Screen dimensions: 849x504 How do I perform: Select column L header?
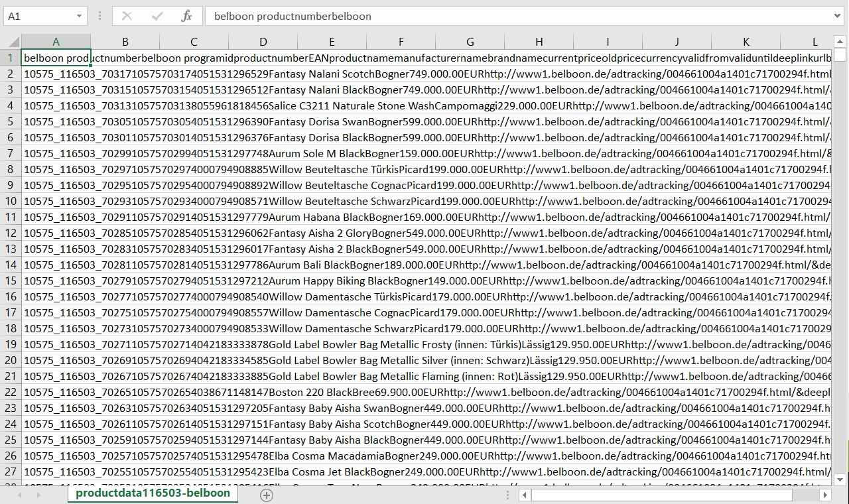tap(807, 42)
